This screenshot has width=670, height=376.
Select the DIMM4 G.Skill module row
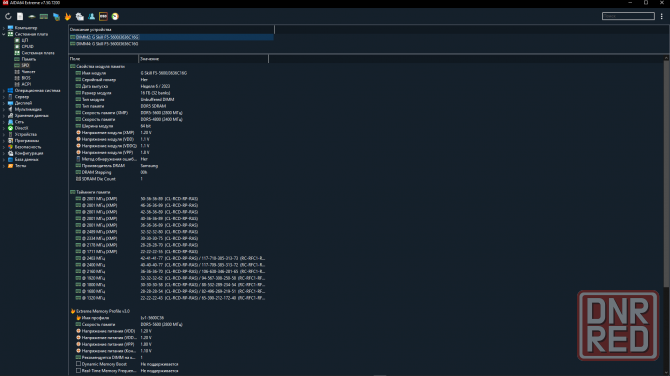coord(171,44)
